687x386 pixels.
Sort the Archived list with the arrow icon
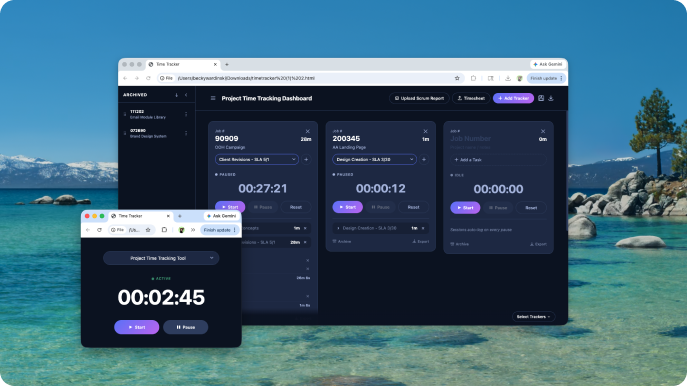pos(177,95)
